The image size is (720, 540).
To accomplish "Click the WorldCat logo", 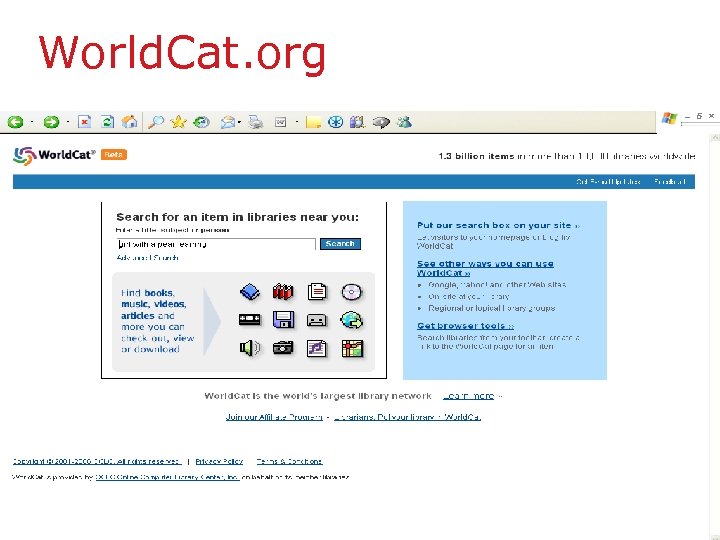I will coord(54,155).
